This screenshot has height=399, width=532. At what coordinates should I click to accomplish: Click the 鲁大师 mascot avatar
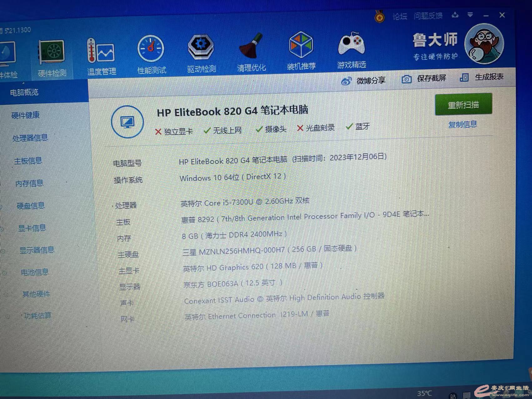(x=484, y=44)
